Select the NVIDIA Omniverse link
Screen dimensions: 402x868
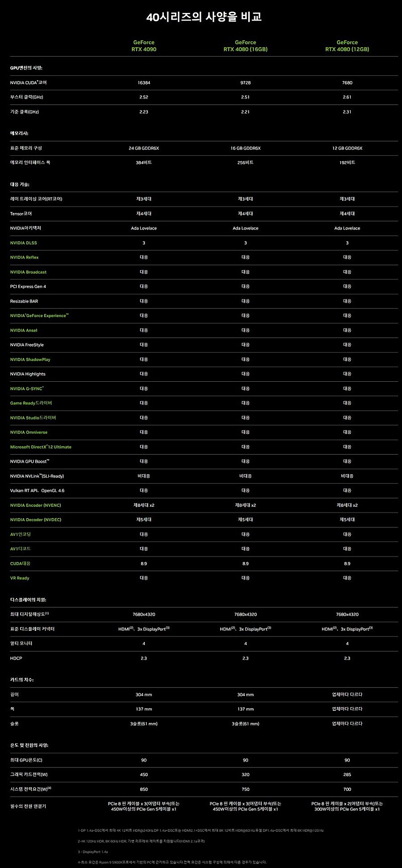point(29,432)
